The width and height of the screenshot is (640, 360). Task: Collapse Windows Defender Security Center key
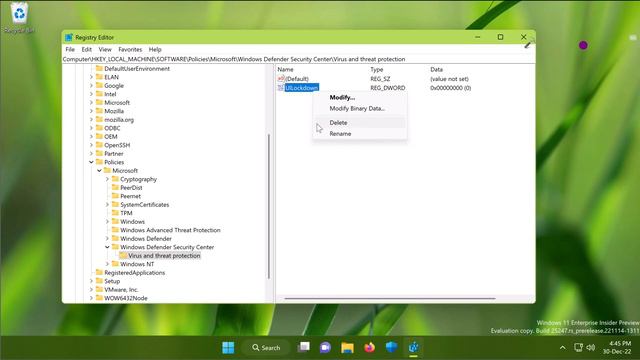point(107,247)
